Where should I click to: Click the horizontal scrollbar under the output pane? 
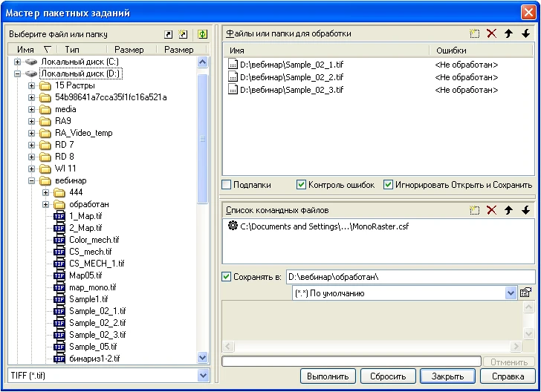point(372,347)
